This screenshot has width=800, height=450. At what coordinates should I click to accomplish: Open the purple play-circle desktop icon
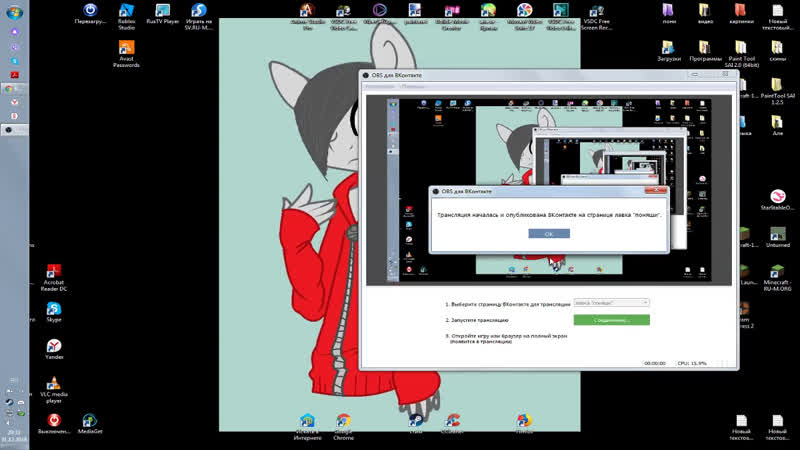click(x=379, y=14)
